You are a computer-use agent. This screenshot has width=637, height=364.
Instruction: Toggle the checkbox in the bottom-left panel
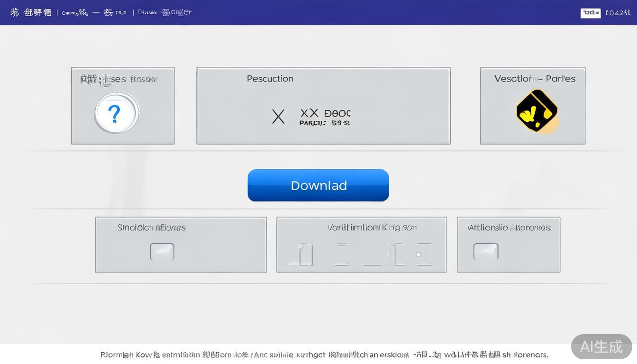[162, 252]
